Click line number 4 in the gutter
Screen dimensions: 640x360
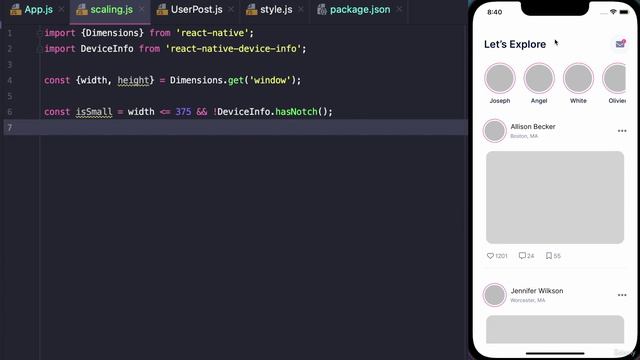point(10,80)
